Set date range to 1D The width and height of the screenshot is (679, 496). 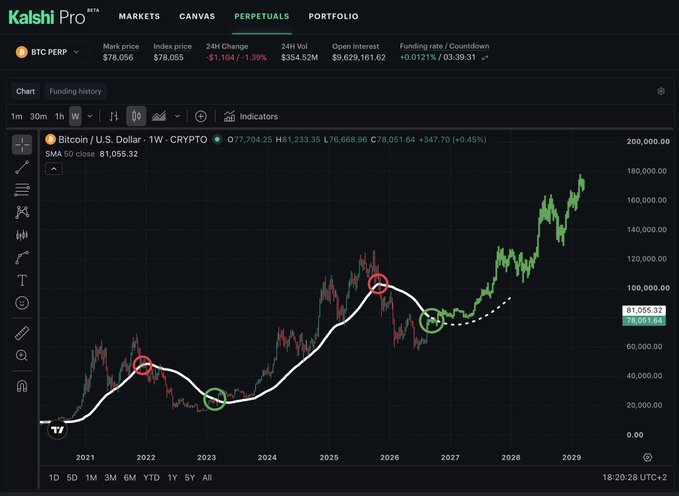tap(54, 477)
